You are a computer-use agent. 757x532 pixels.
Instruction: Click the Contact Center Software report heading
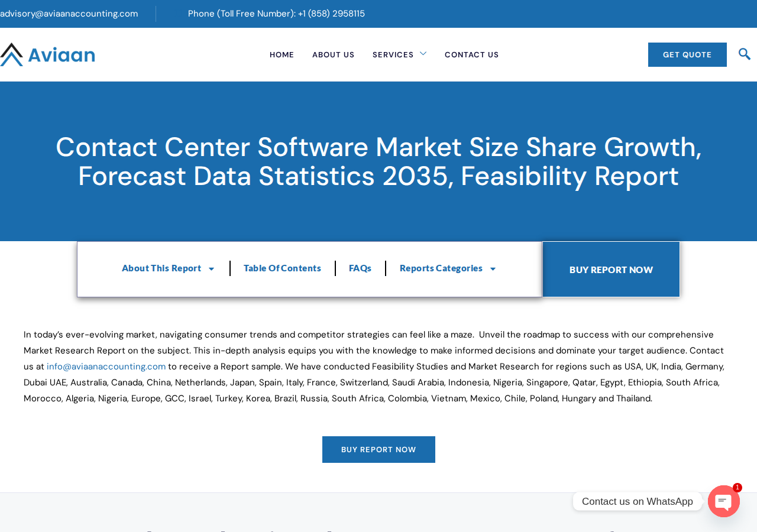tap(378, 161)
